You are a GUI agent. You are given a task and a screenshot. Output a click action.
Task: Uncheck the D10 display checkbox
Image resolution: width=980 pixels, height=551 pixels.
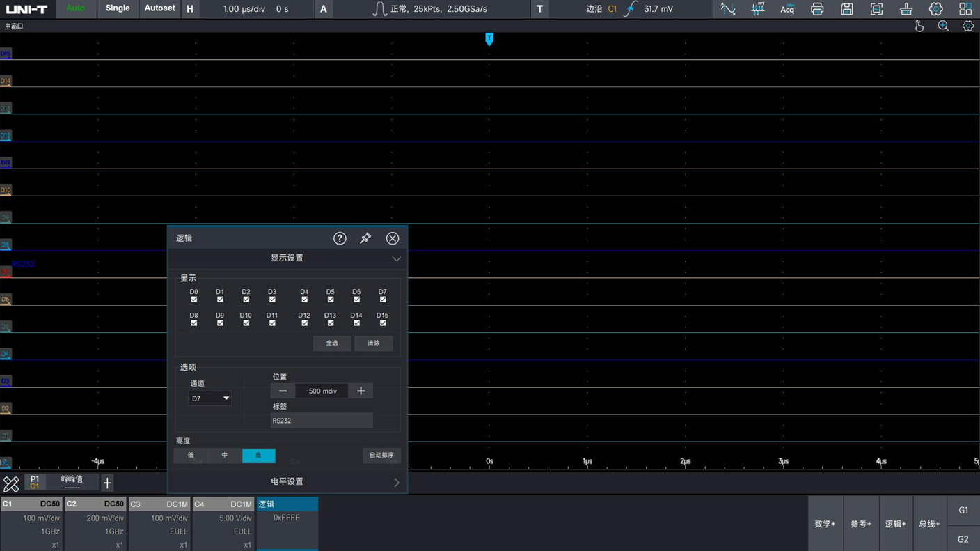point(246,323)
